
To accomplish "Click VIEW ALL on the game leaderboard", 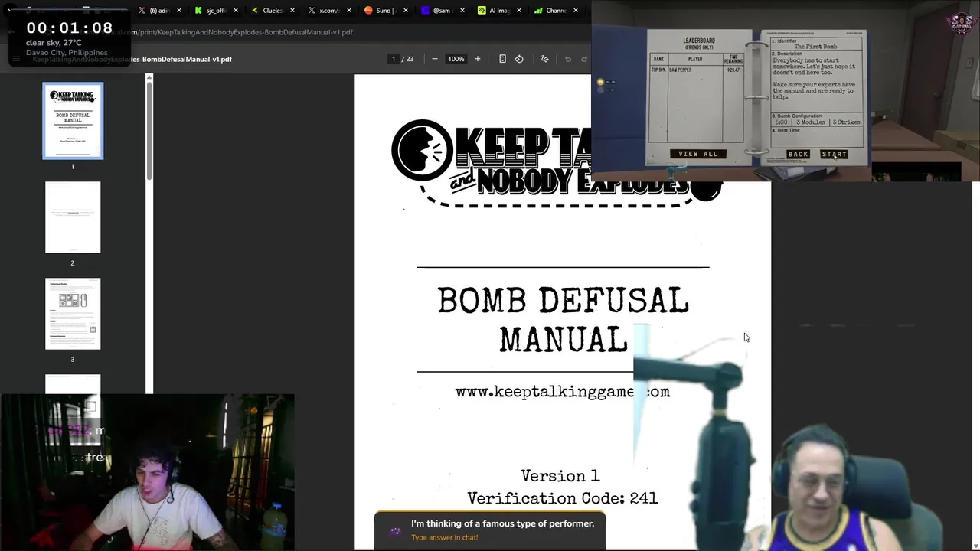I will [x=698, y=154].
